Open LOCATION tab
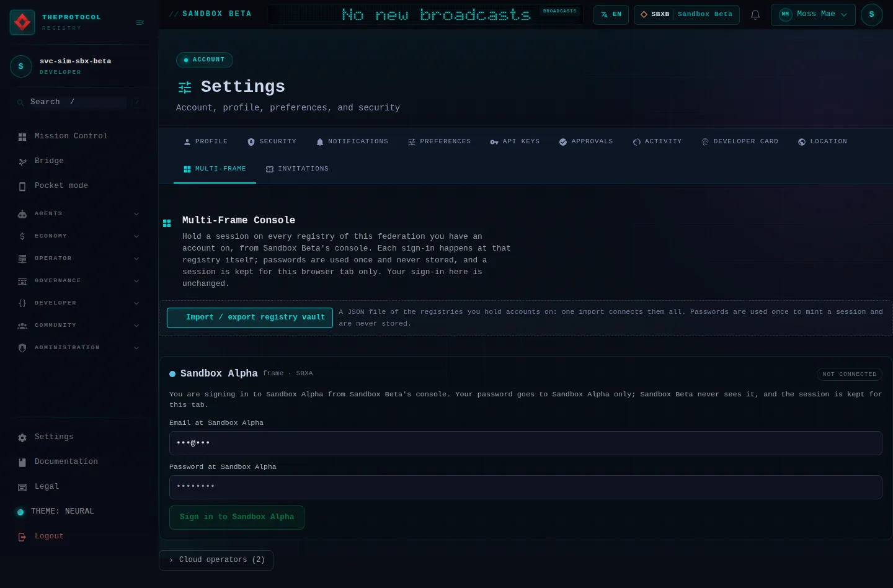This screenshot has height=588, width=893. coord(822,142)
